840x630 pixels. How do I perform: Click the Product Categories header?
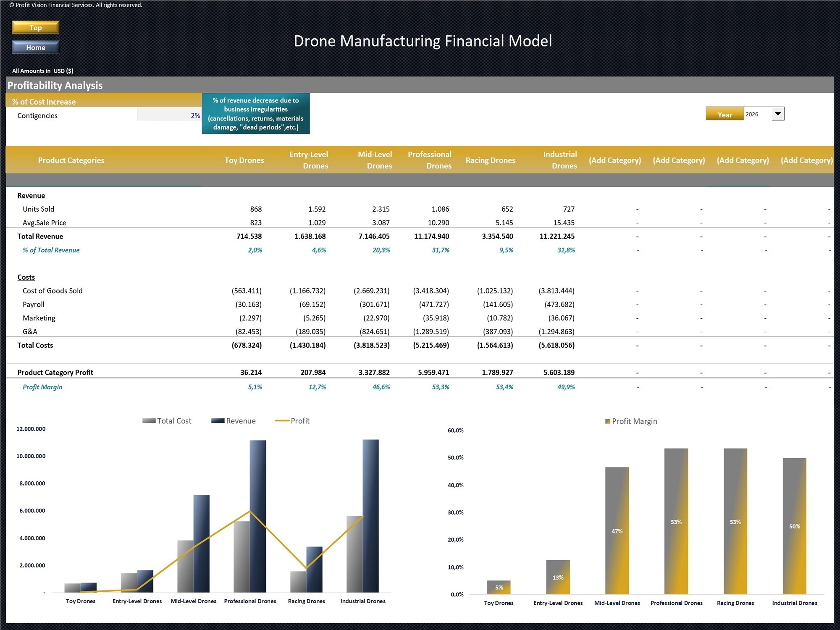tap(71, 160)
